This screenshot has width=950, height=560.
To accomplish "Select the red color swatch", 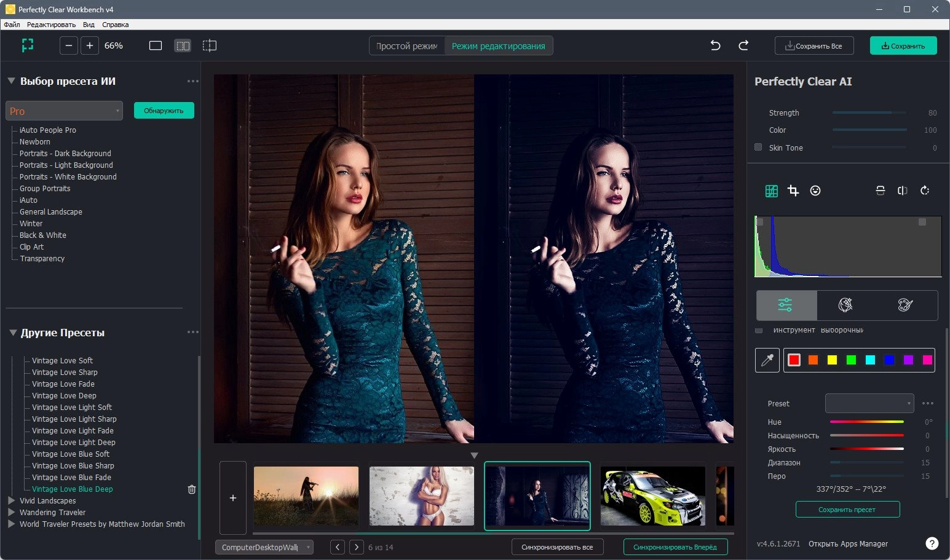I will (794, 360).
